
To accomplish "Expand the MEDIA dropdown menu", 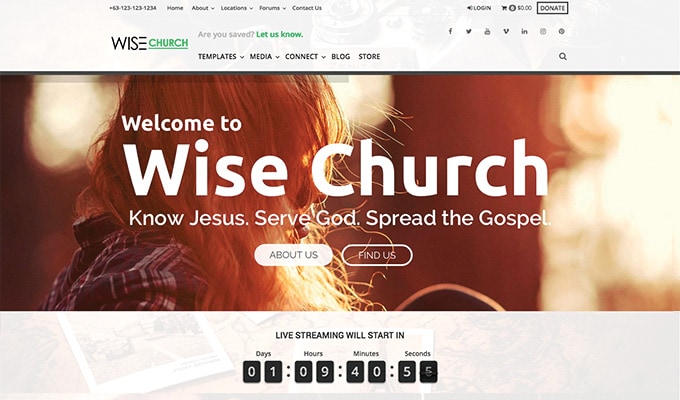I will [x=264, y=56].
